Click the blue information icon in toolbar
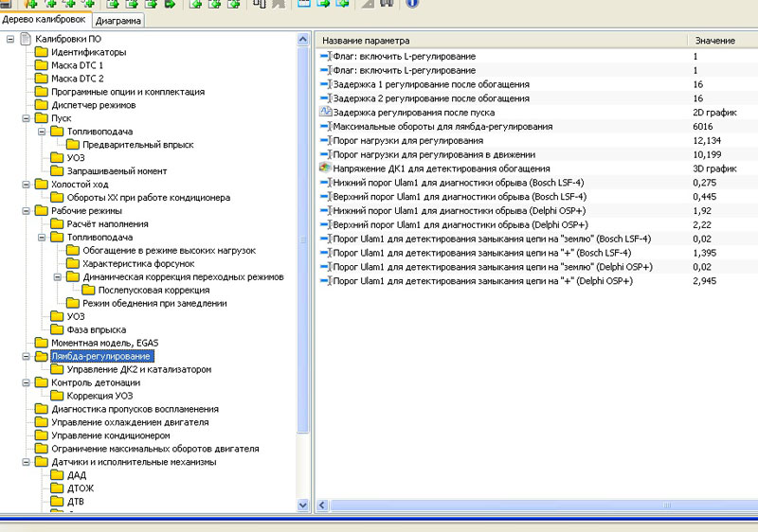Viewport: 758px width, 532px height. pos(412,4)
